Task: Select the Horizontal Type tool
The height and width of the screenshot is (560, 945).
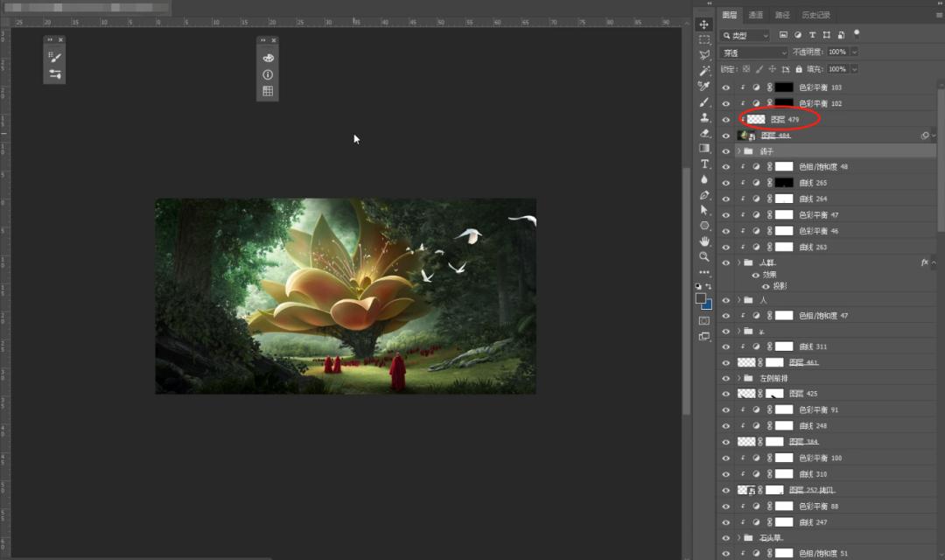Action: [704, 164]
